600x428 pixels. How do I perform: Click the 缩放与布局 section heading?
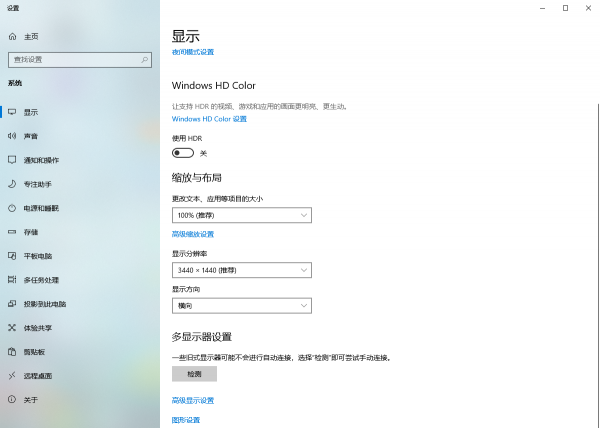click(197, 177)
